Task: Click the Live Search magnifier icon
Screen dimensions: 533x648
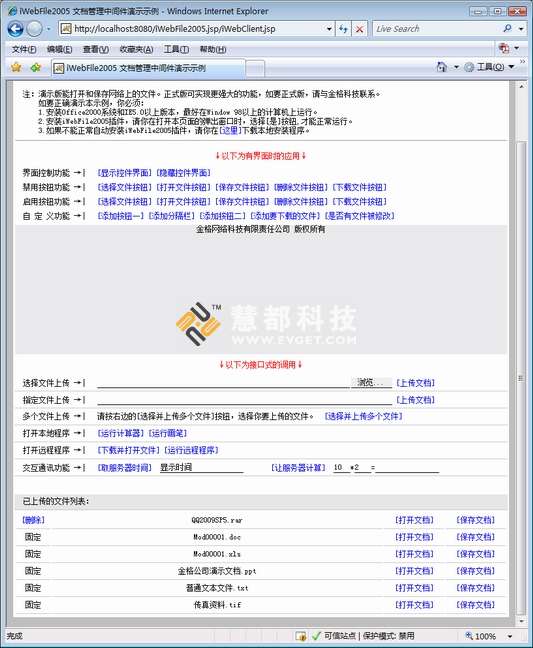Action: coord(507,29)
